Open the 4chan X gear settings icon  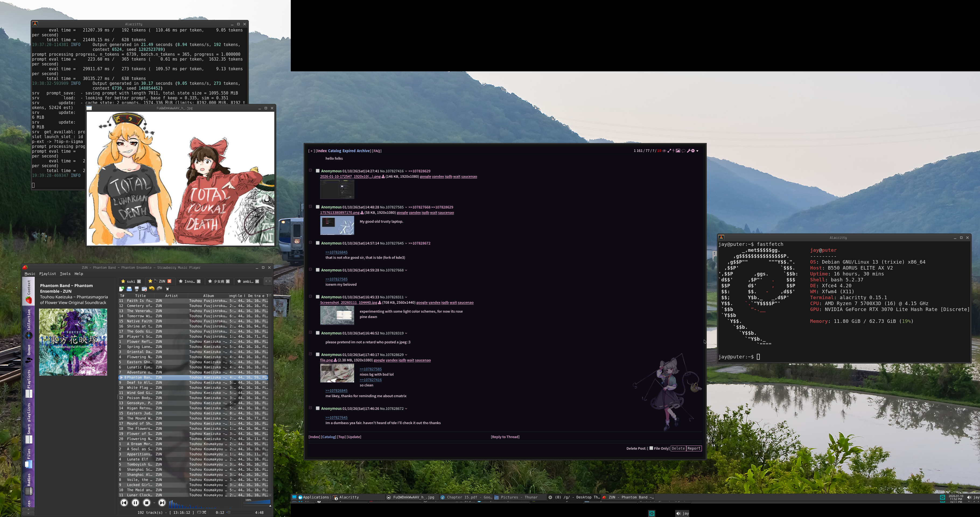(693, 151)
